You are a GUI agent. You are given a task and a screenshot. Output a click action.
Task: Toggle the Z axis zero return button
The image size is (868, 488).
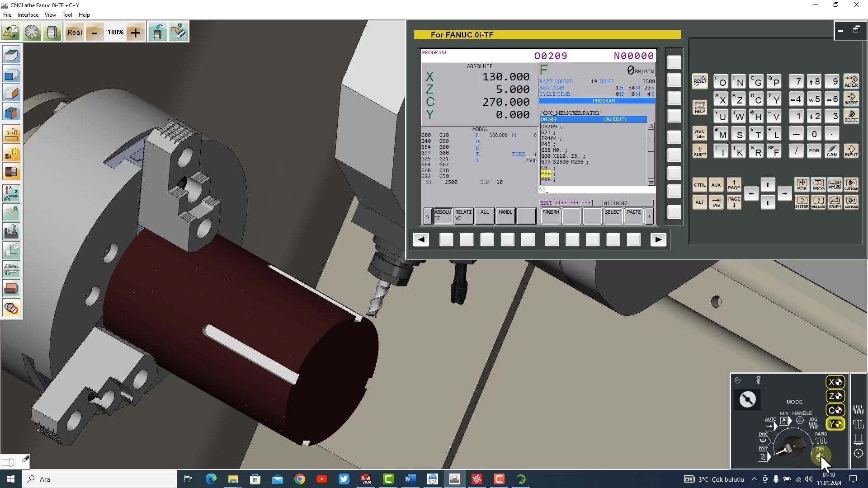pos(835,396)
